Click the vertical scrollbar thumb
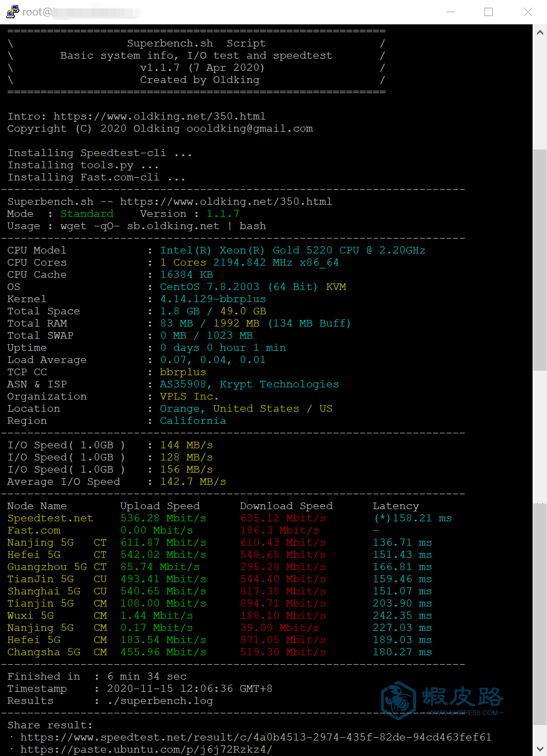Image resolution: width=547 pixels, height=756 pixels. point(540,260)
